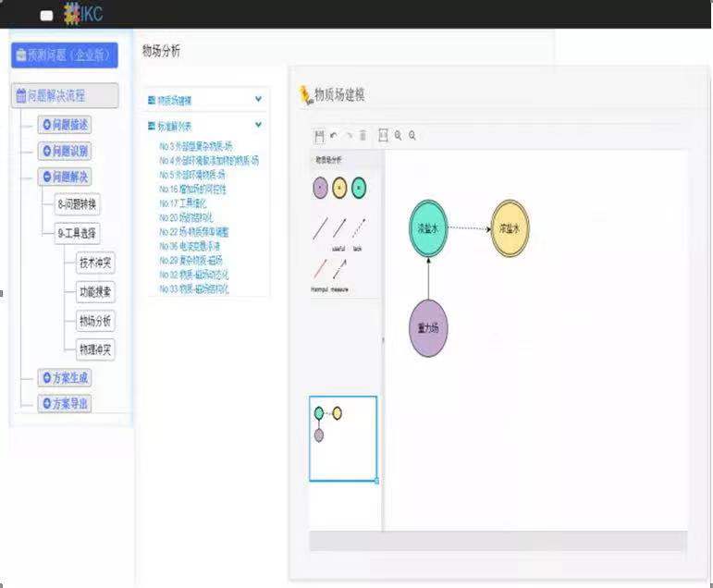
Task: Zoom in using the magnifier plus icon
Action: [x=398, y=136]
